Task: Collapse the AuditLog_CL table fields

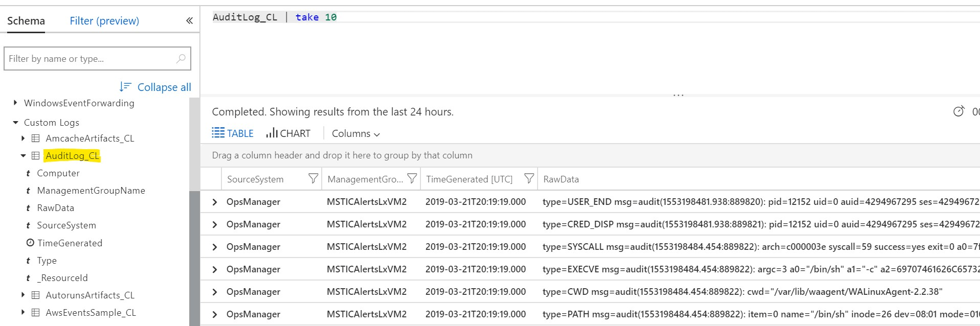Action: [x=23, y=156]
